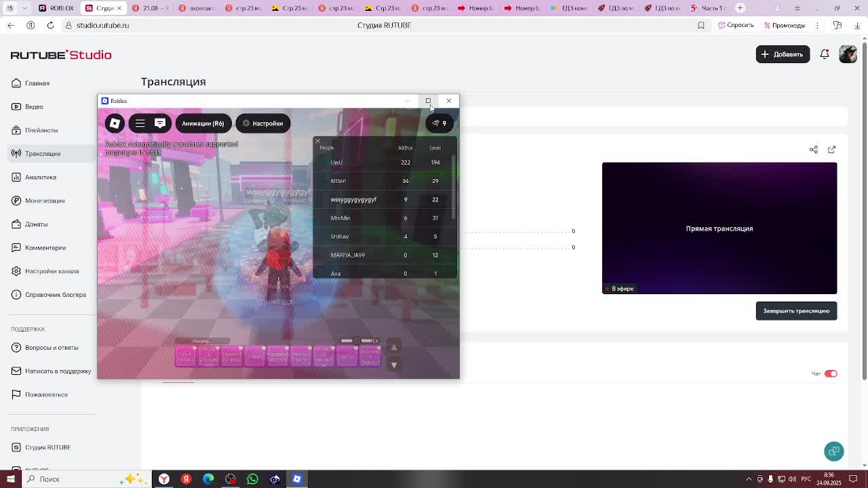
Task: Toggle the Roblox chat bubble icon
Action: pos(160,123)
